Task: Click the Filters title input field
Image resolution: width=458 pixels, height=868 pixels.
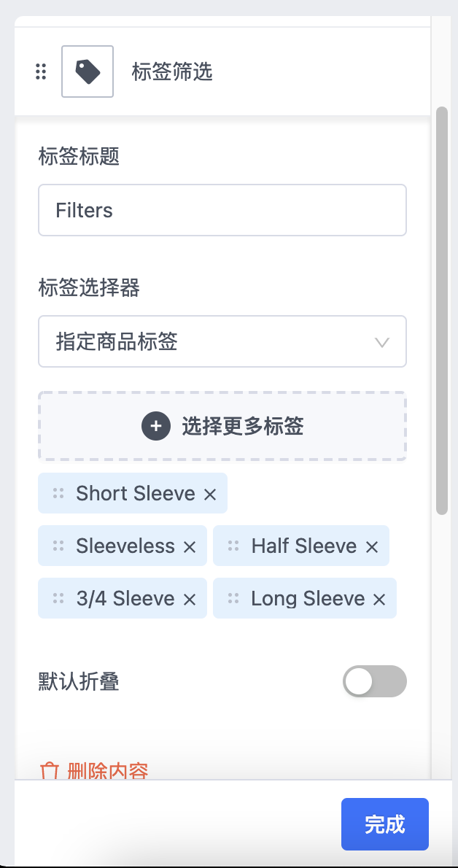Action: click(222, 210)
